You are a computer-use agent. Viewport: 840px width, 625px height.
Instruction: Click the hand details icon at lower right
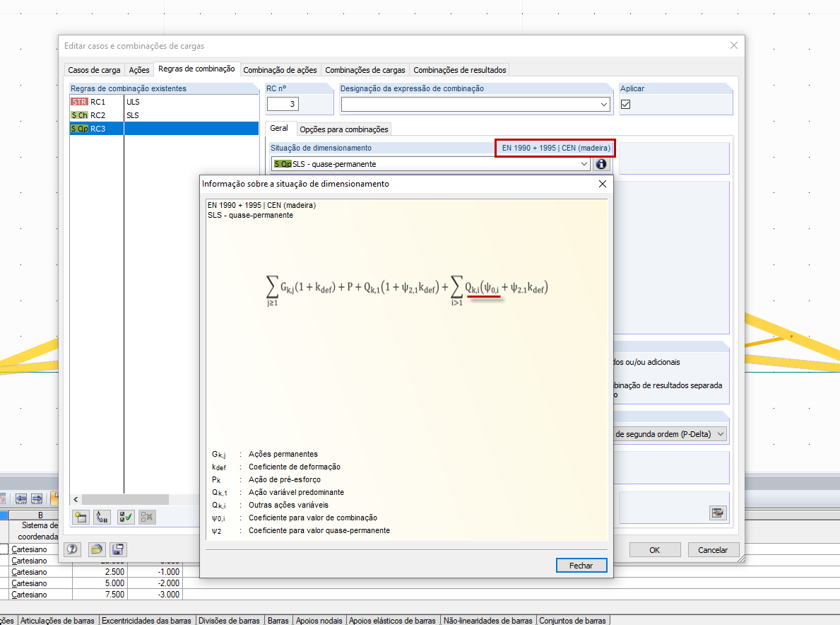coord(717,513)
